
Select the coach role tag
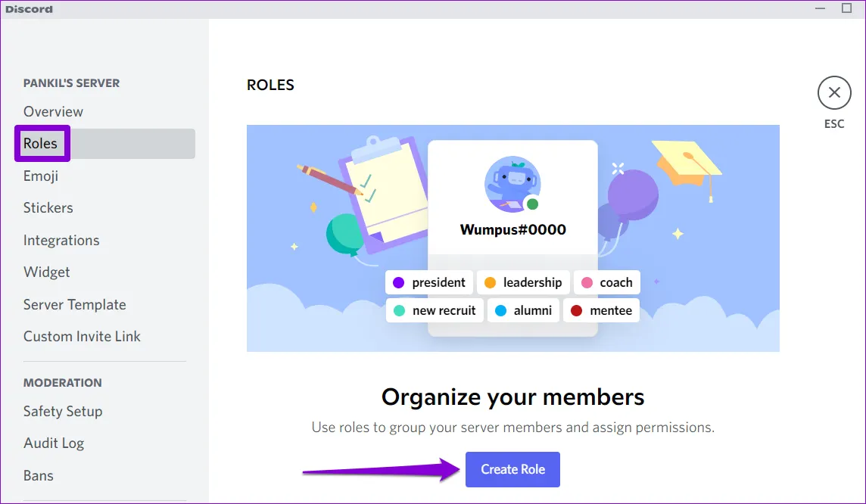[606, 283]
